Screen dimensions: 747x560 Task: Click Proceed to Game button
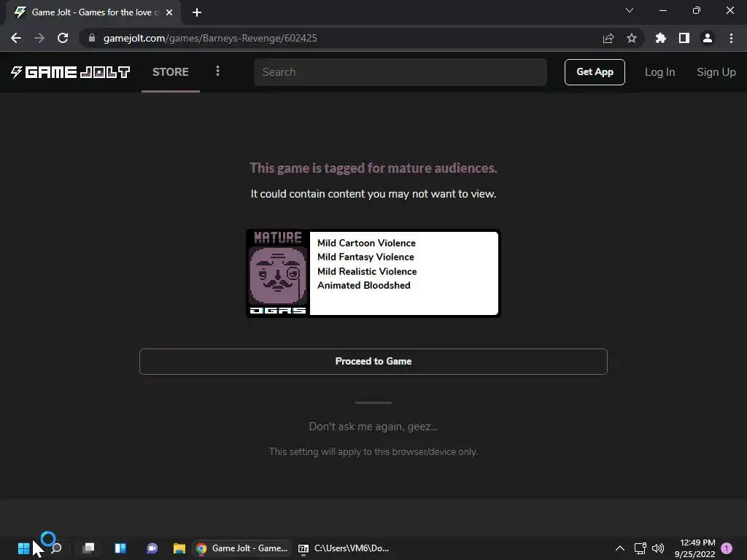coord(373,362)
